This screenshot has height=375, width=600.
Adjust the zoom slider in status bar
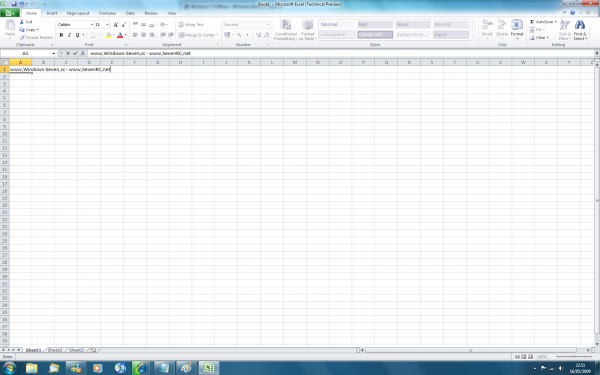tap(574, 357)
